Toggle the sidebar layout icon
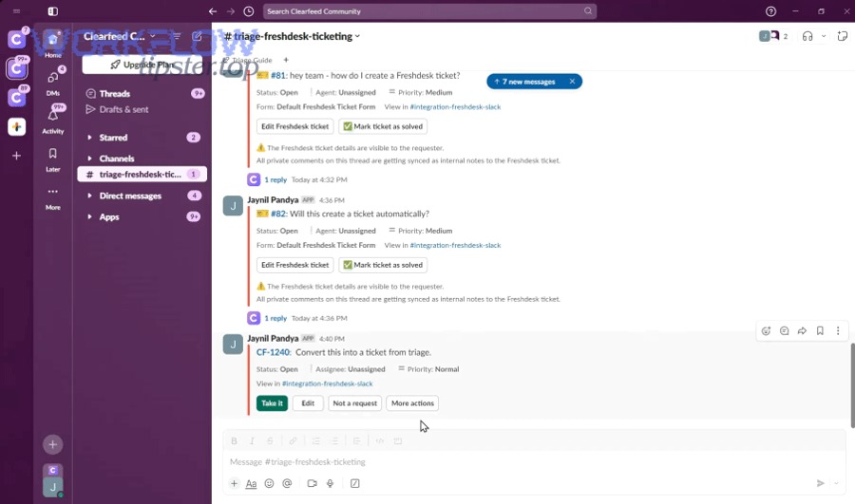Image resolution: width=855 pixels, height=504 pixels. tap(53, 11)
